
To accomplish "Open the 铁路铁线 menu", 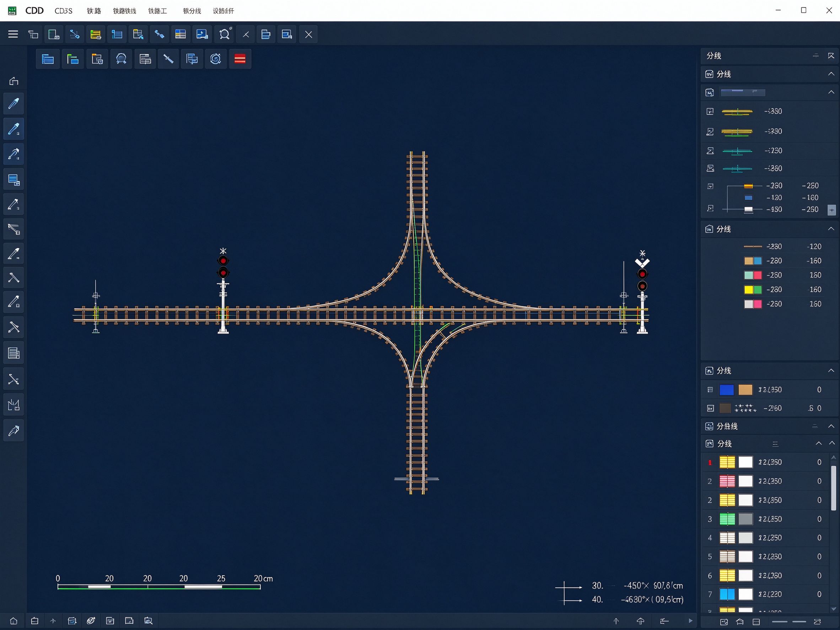I will click(x=125, y=11).
